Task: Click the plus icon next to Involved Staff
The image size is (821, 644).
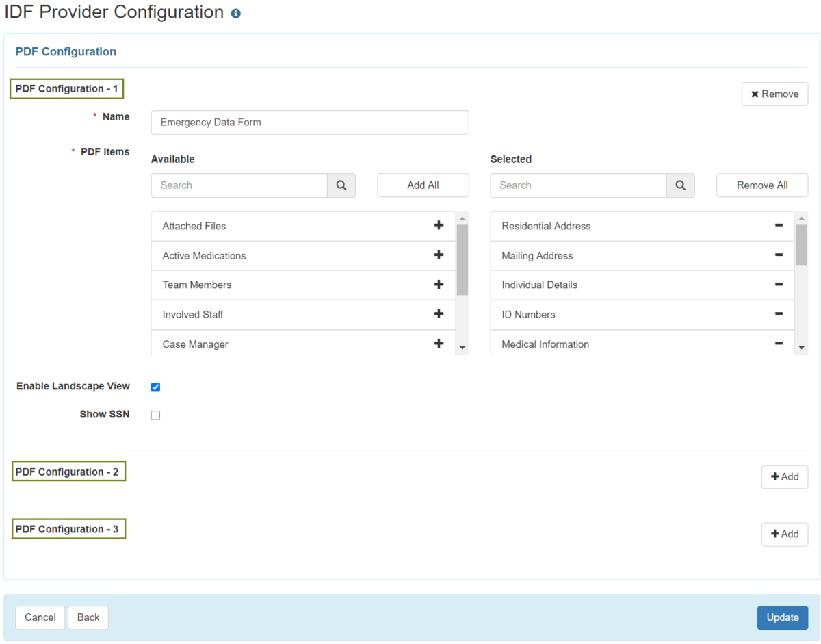Action: coord(439,314)
